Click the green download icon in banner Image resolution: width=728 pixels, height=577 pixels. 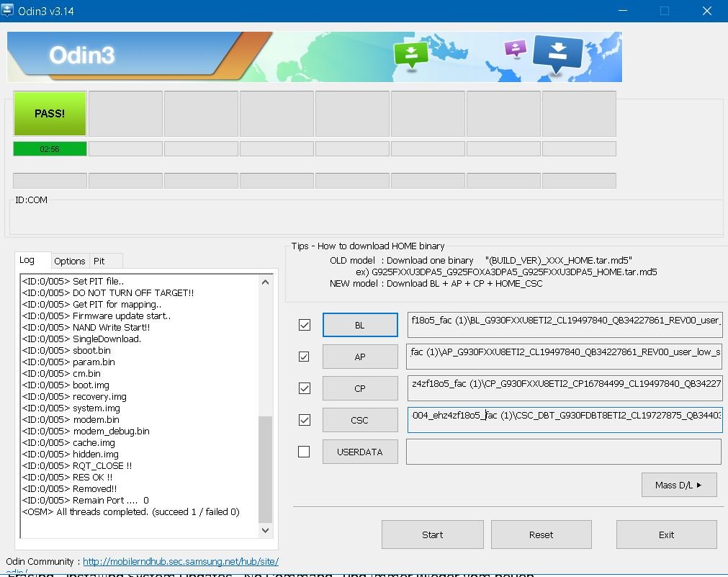click(x=410, y=53)
